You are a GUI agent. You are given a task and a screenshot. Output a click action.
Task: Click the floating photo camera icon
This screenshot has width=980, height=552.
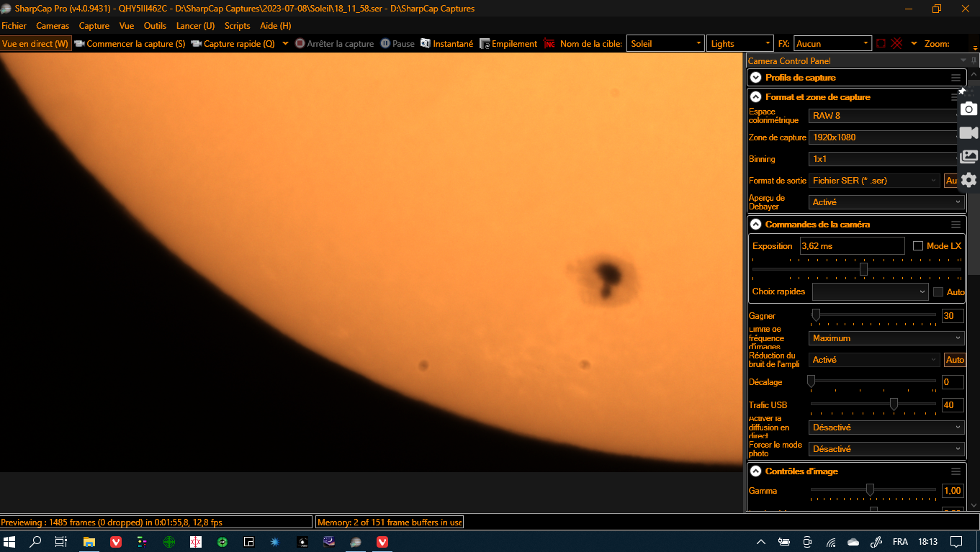[969, 109]
